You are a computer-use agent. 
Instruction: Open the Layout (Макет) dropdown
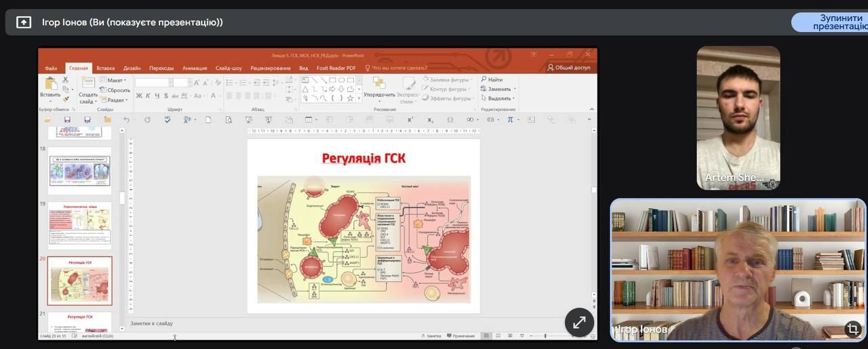[x=115, y=80]
